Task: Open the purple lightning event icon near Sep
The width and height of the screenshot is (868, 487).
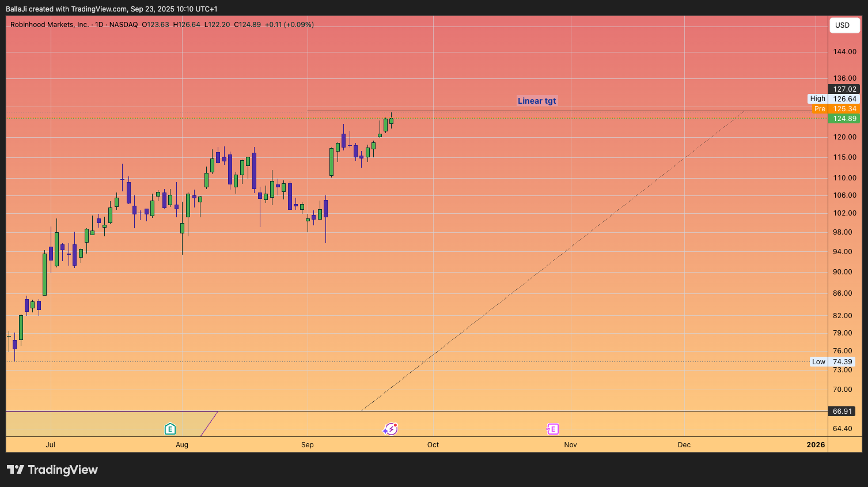Action: pyautogui.click(x=391, y=429)
